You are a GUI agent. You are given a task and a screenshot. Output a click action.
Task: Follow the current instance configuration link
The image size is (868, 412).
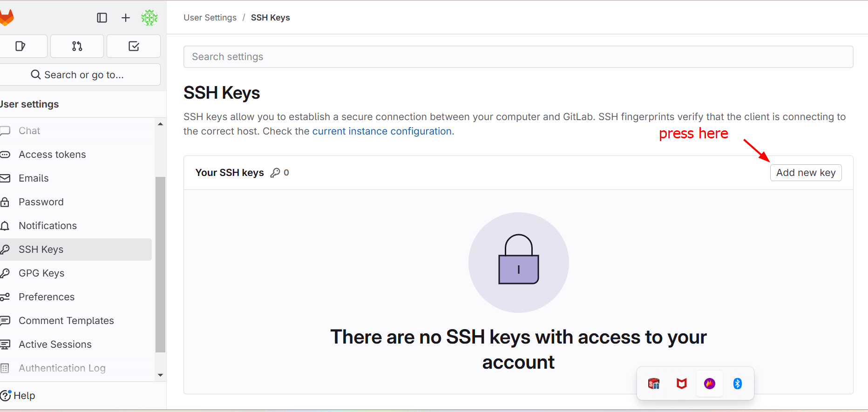click(382, 131)
